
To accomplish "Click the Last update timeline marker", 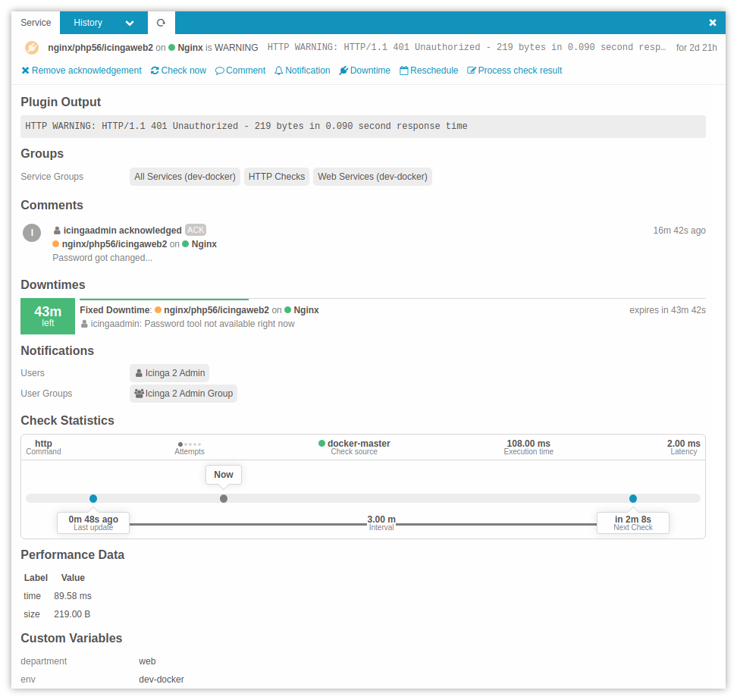I will click(93, 499).
